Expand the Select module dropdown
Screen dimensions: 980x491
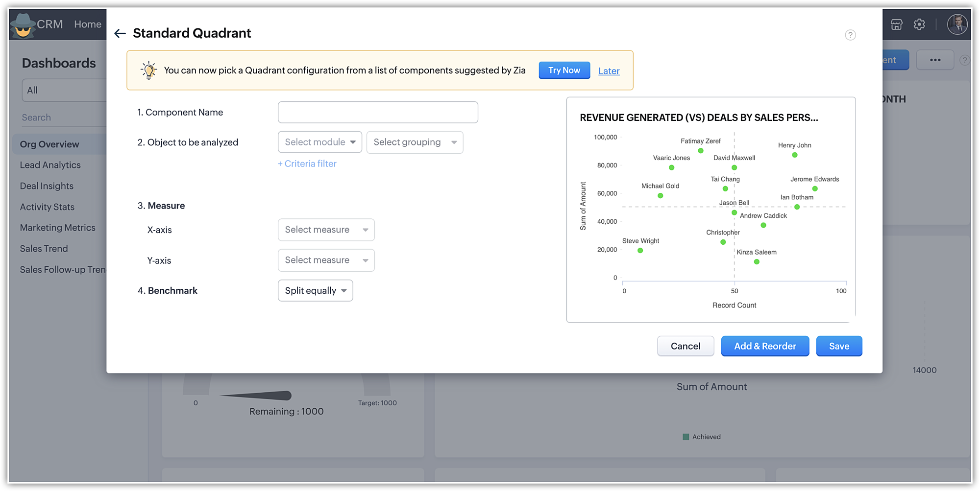319,142
